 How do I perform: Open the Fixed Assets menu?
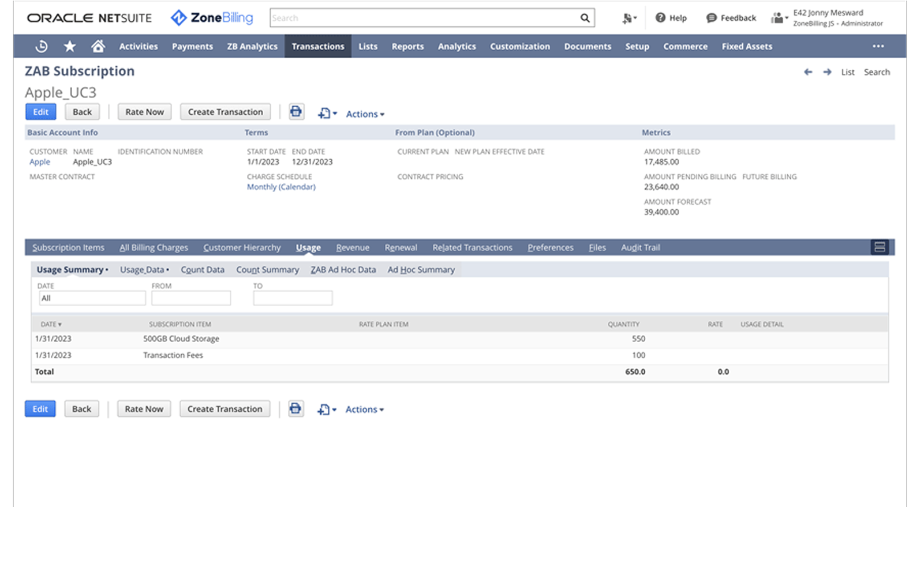point(747,46)
